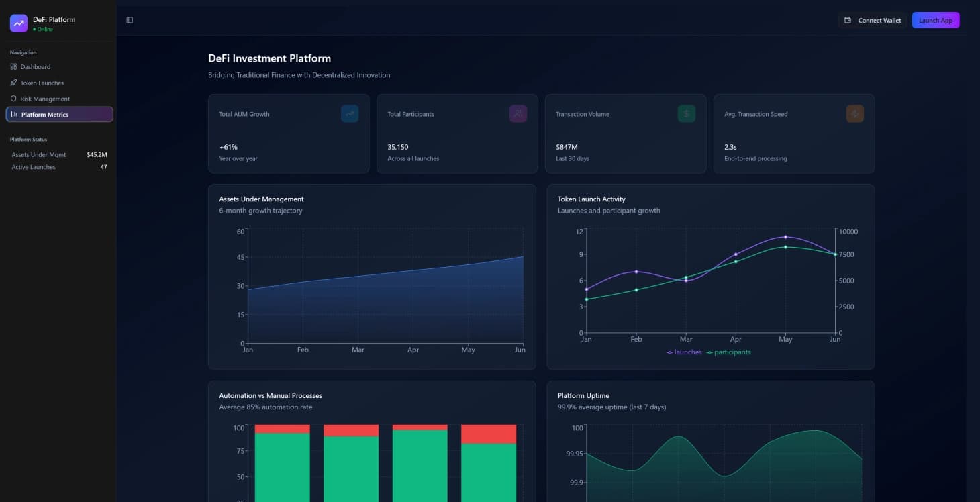Click the bar-chart icon for Platform Metrics

pos(15,114)
